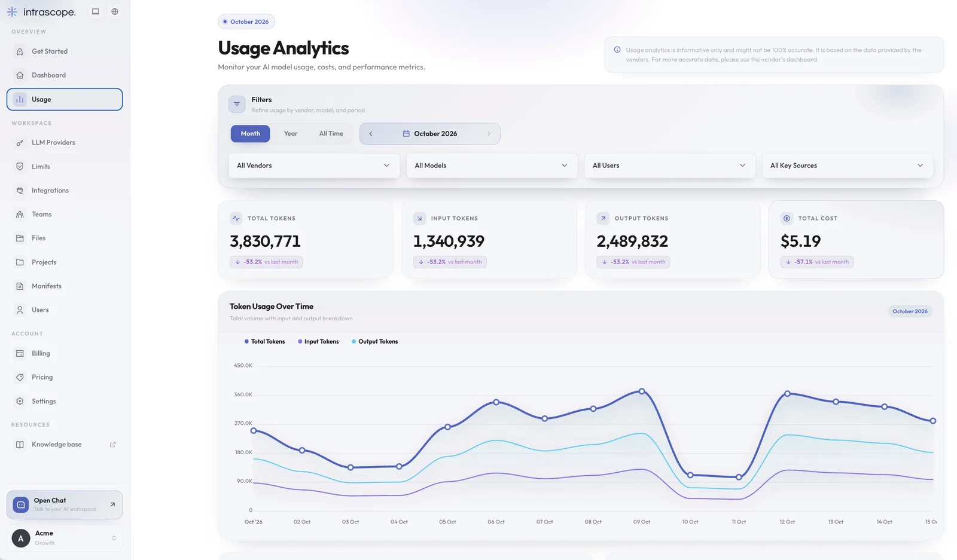Expand the All Vendors dropdown
Screen dimensions: 957x560
point(313,166)
